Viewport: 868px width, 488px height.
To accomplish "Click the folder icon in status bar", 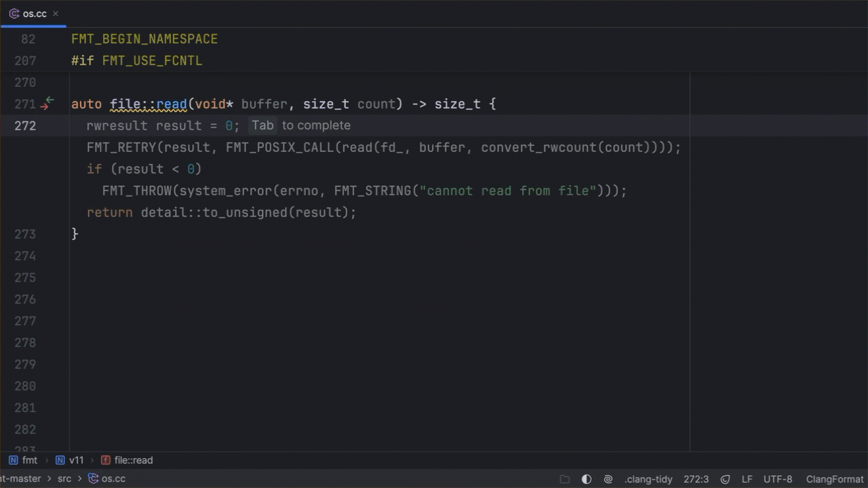I will [x=565, y=479].
